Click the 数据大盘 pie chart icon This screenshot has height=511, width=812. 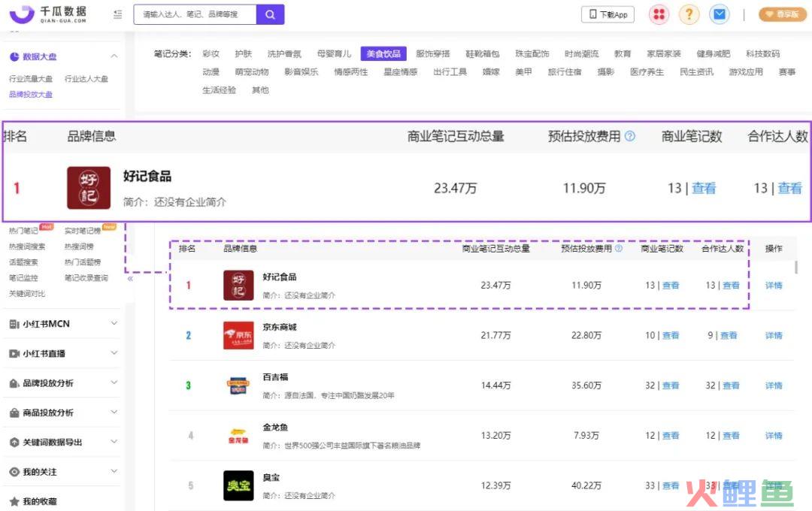pos(14,57)
